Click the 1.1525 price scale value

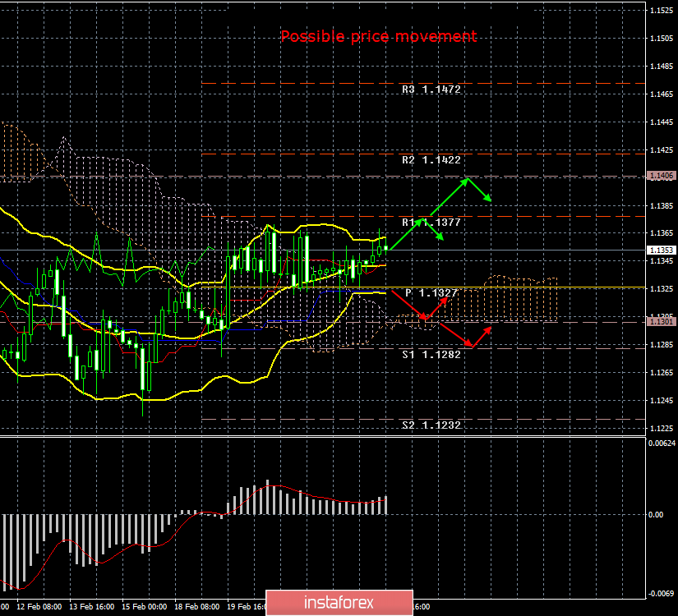click(x=662, y=11)
